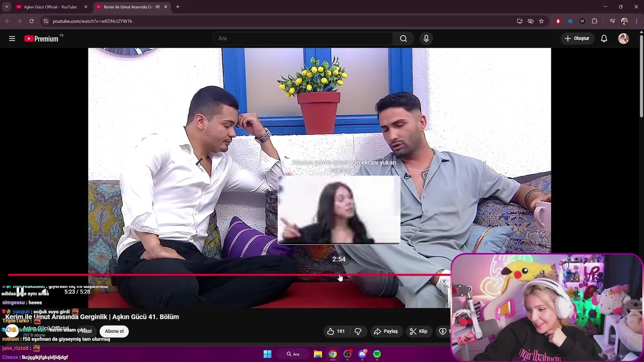This screenshot has height=362, width=644.
Task: Open the Chrome profile avatar
Action: click(624, 21)
